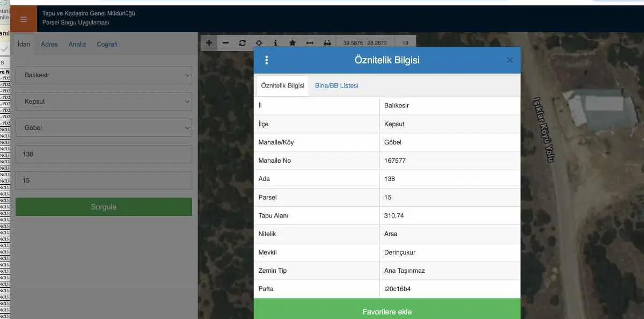Expand the Balıkesir province dropdown
This screenshot has height=319, width=644.
[104, 75]
